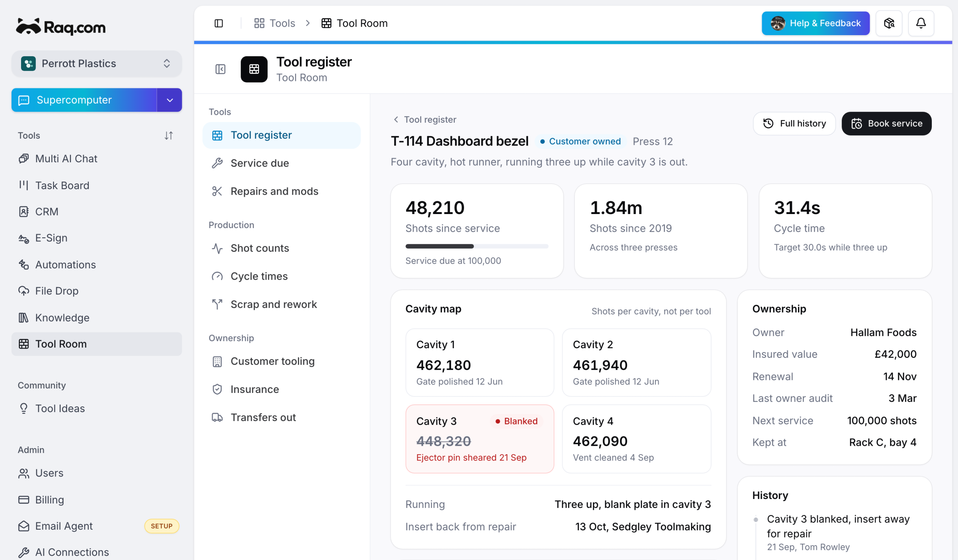The height and width of the screenshot is (560, 958).
Task: Open Knowledge in sidebar
Action: tap(96, 318)
